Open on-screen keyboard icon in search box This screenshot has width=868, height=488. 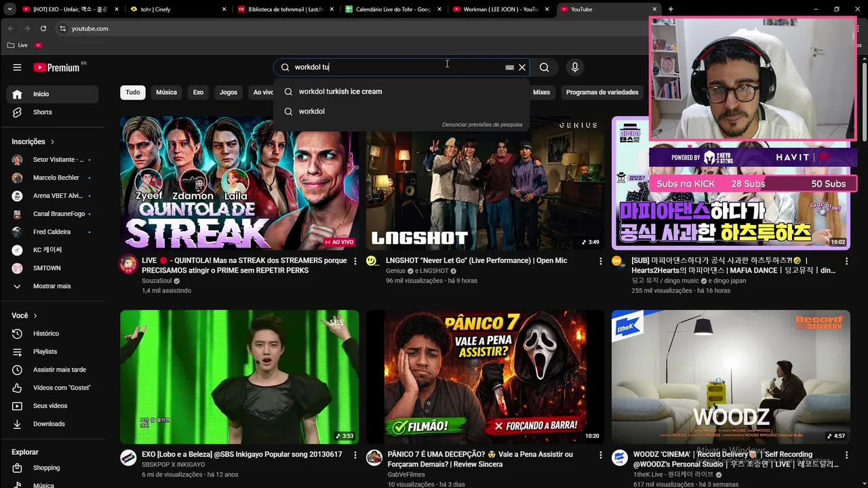(509, 67)
